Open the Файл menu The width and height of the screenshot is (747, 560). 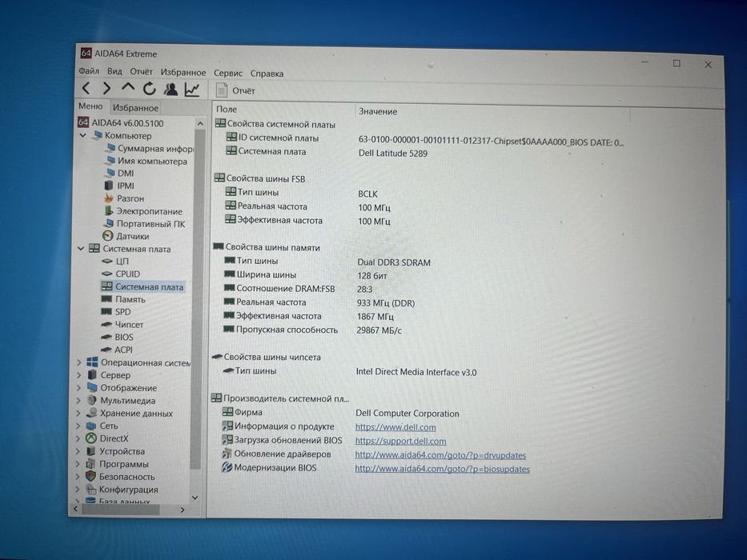89,71
